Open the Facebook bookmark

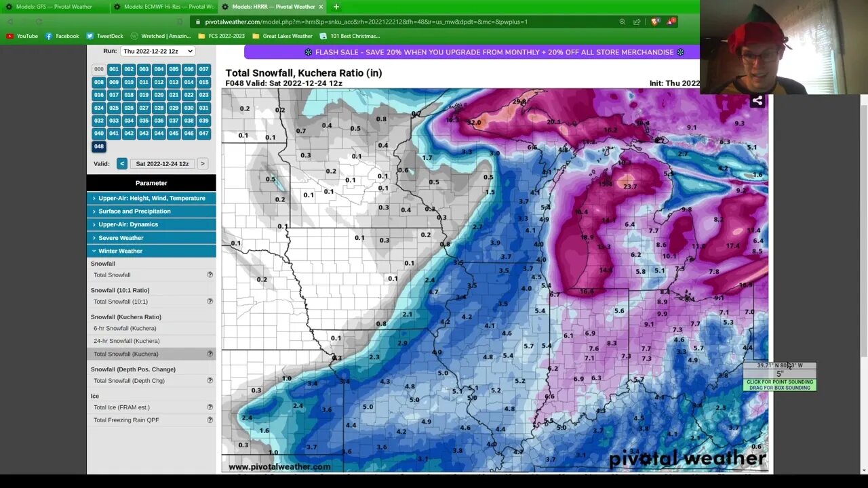(x=62, y=36)
